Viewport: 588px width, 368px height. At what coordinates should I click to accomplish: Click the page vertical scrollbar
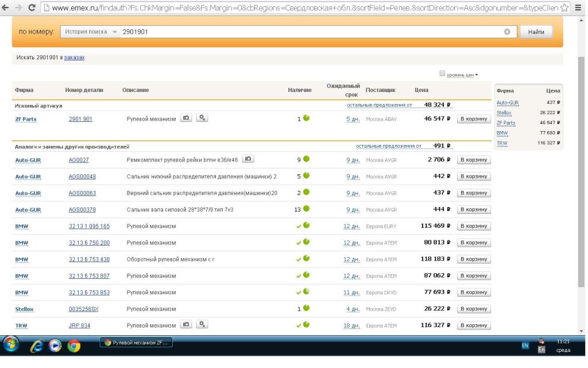tap(581, 172)
